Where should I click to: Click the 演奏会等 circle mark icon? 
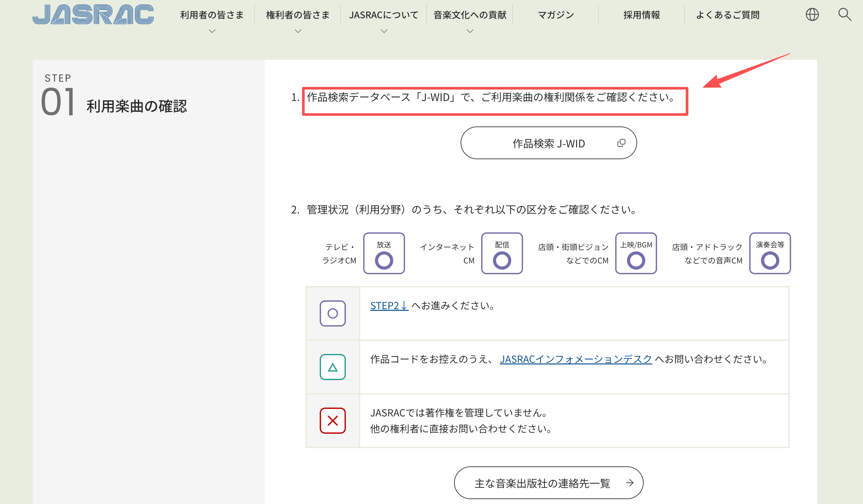pos(770,260)
